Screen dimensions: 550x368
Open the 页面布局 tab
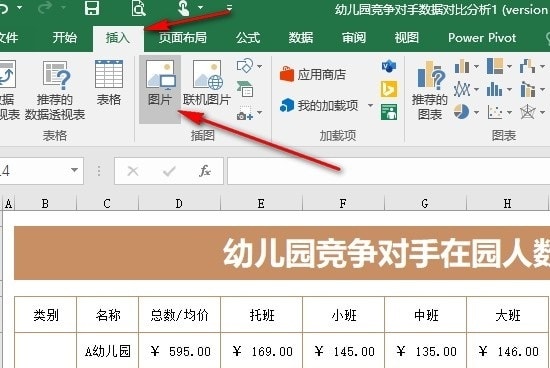click(x=182, y=38)
